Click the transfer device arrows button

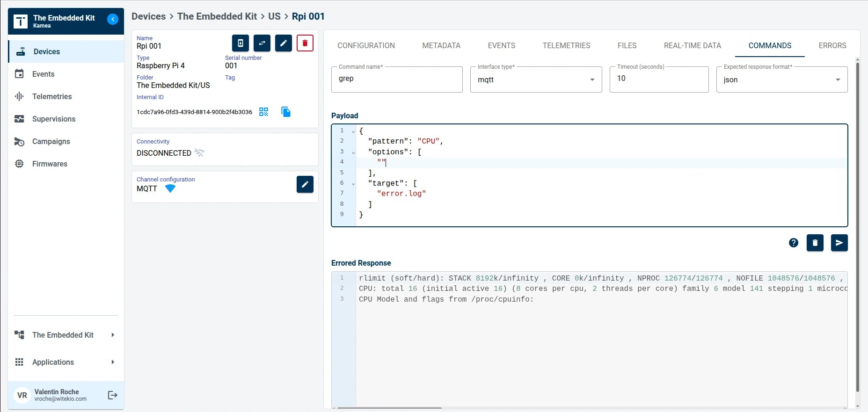pos(262,43)
